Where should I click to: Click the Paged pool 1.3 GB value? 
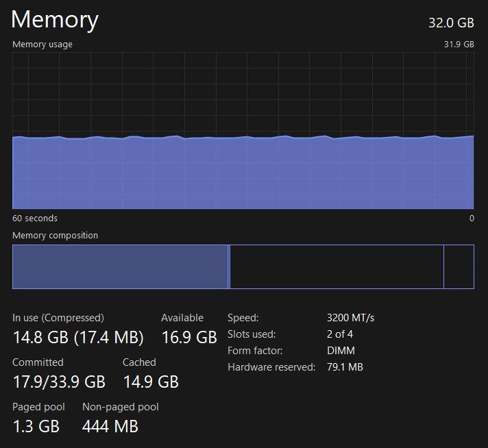tap(36, 426)
